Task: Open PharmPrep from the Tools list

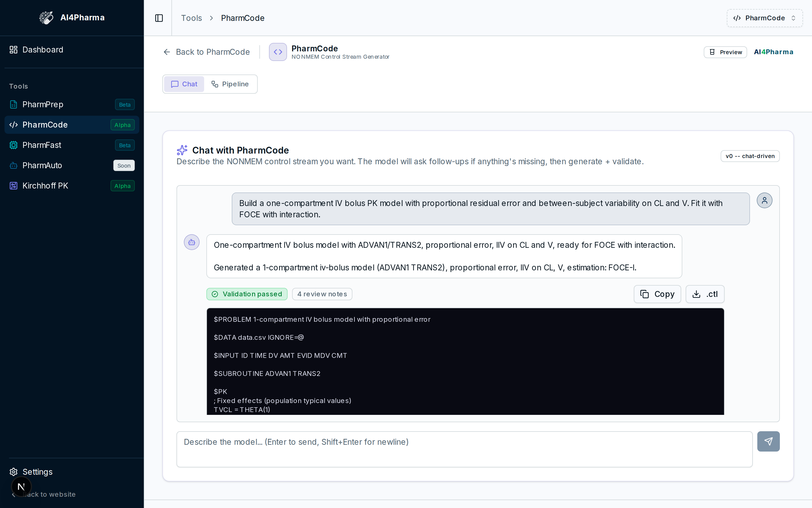Action: pos(72,104)
